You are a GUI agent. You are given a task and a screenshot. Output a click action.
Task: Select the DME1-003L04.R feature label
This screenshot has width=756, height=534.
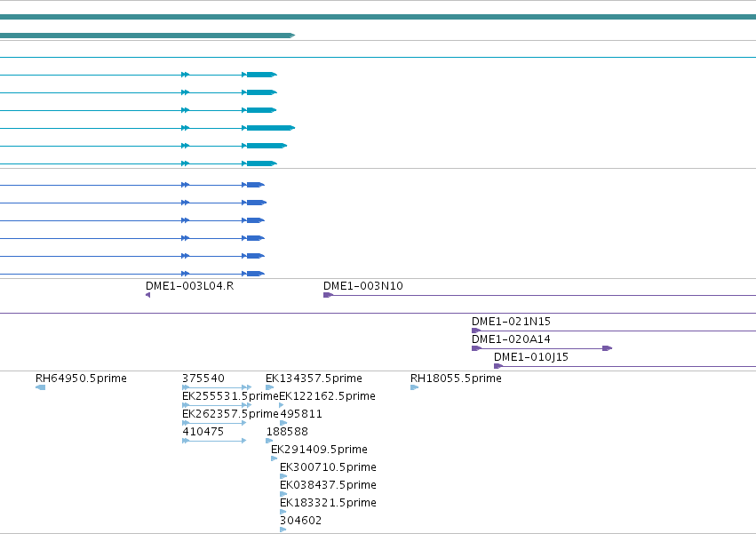pyautogui.click(x=189, y=285)
